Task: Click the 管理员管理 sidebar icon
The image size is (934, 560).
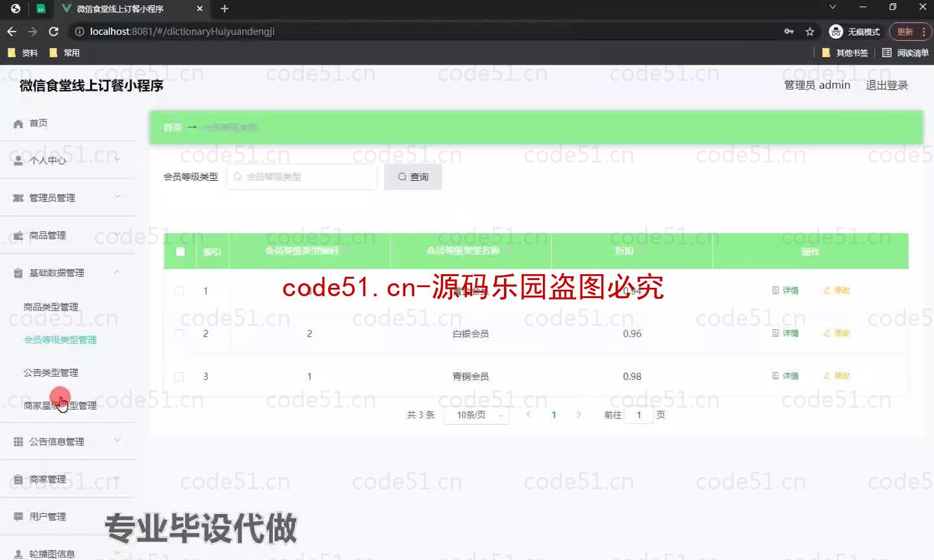Action: [x=18, y=198]
